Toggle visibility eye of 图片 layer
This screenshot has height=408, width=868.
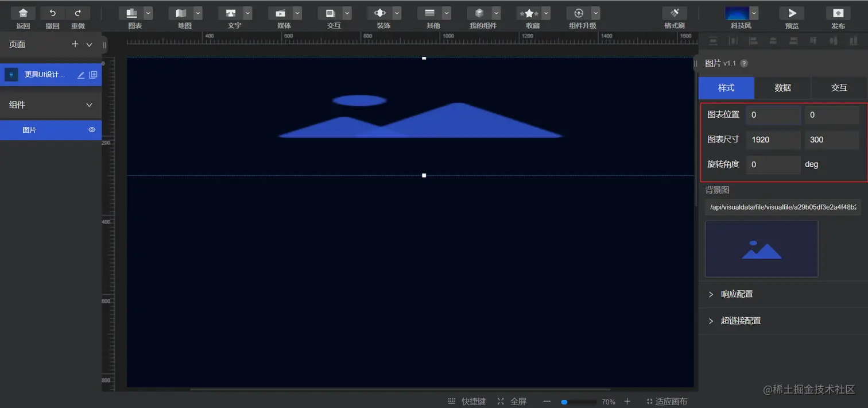(x=92, y=130)
